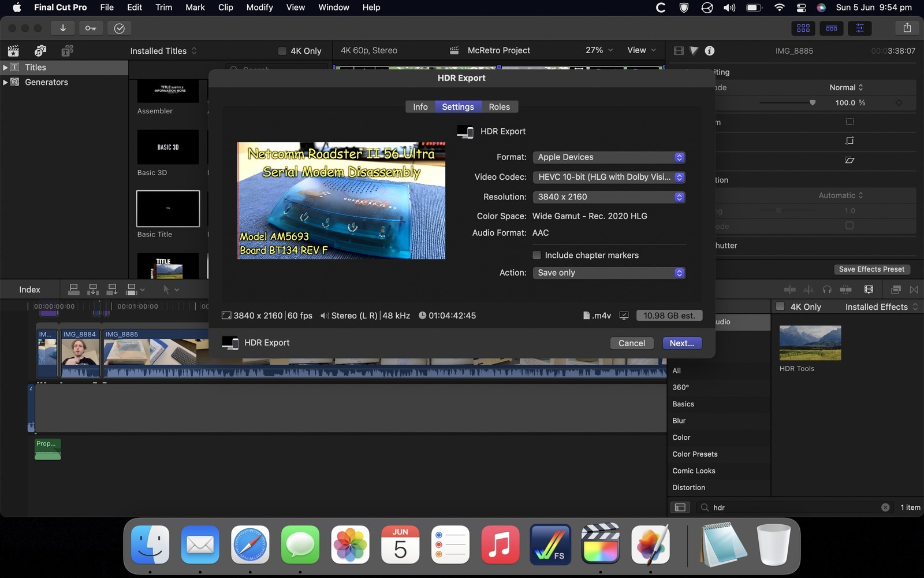Image resolution: width=924 pixels, height=578 pixels.
Task: Open Photos app in the Dock
Action: 351,544
